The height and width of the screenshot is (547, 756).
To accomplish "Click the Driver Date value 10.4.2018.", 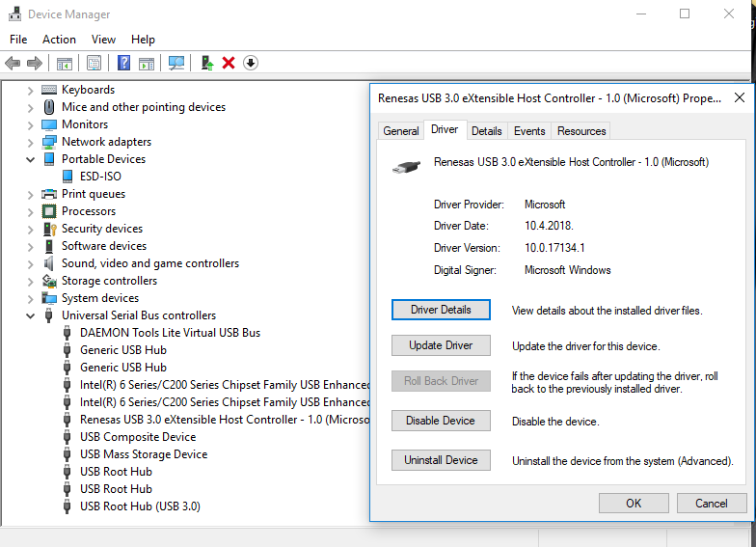I will tap(549, 226).
